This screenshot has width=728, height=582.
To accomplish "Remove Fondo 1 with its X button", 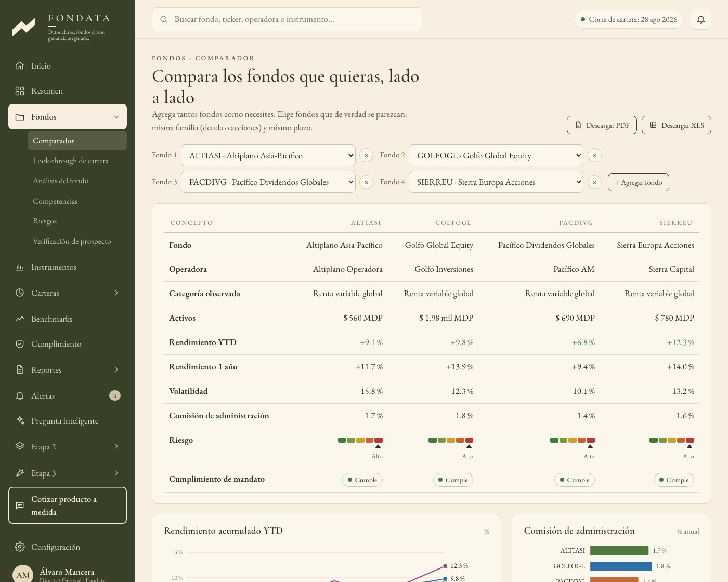I will pos(367,155).
